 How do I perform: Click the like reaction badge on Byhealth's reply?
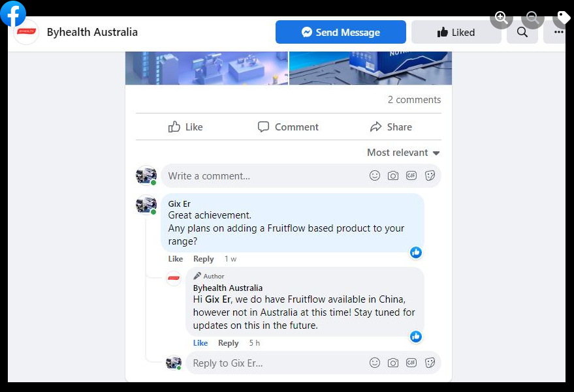[x=416, y=337]
